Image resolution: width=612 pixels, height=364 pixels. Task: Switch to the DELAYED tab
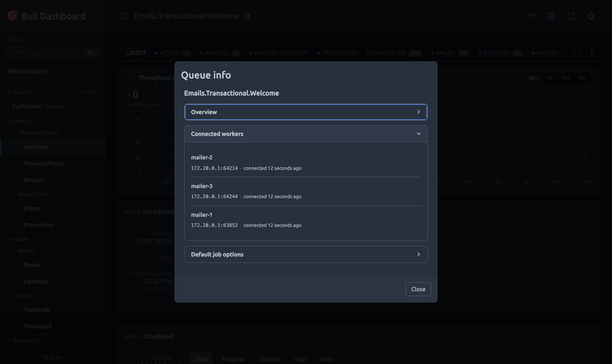point(500,53)
